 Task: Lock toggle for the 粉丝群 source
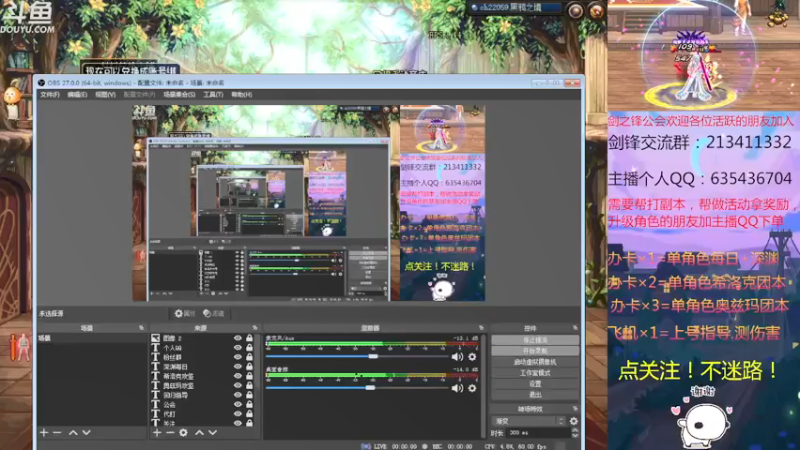click(249, 357)
